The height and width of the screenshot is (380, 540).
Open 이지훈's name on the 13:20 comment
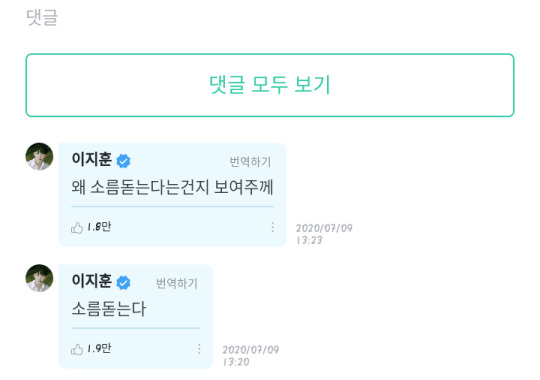pyautogui.click(x=92, y=281)
